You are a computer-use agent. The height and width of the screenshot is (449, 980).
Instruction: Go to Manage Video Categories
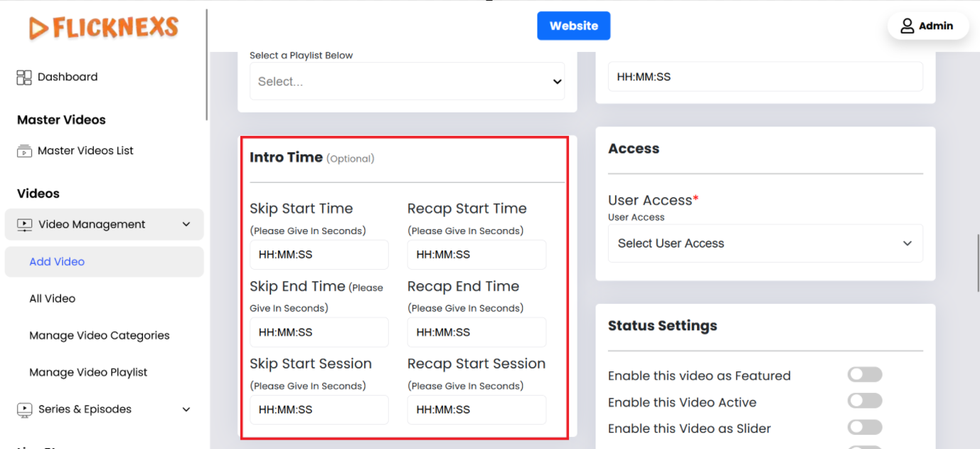(100, 336)
